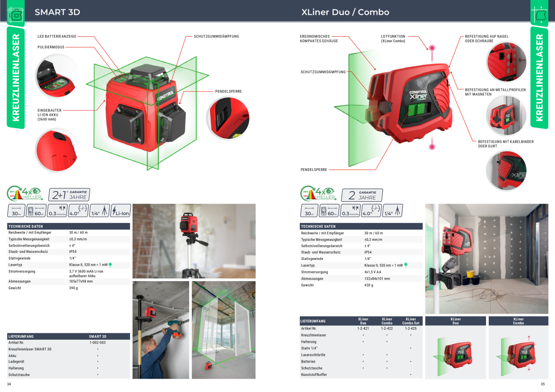Click the Lasersichtbrille row label
This screenshot has width=555, height=392.
pyautogui.click(x=313, y=355)
